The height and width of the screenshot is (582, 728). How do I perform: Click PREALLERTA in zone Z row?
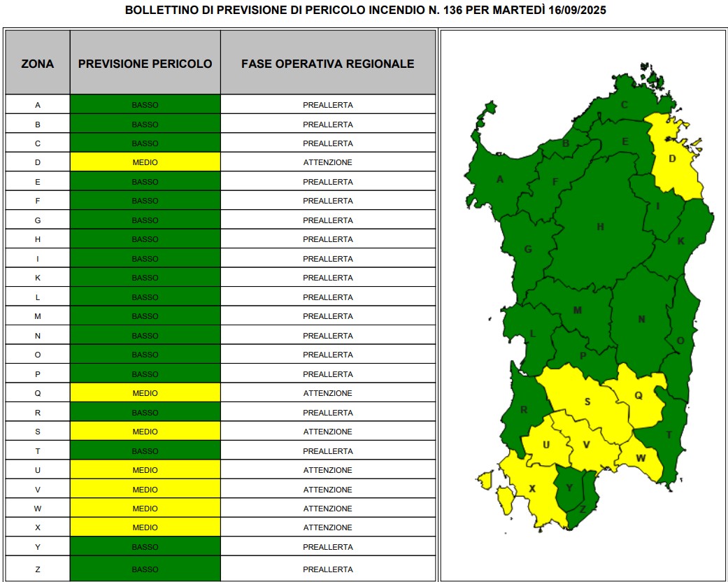point(328,569)
